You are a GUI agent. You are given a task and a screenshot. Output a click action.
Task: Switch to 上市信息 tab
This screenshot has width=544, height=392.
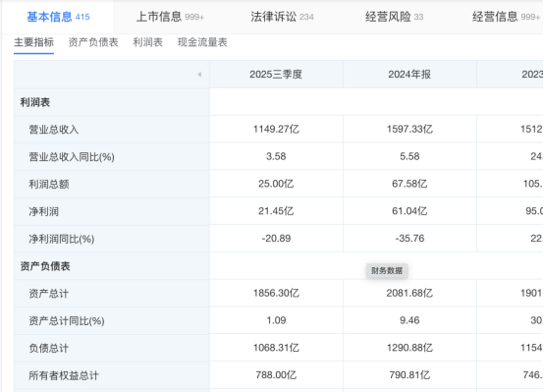(170, 17)
